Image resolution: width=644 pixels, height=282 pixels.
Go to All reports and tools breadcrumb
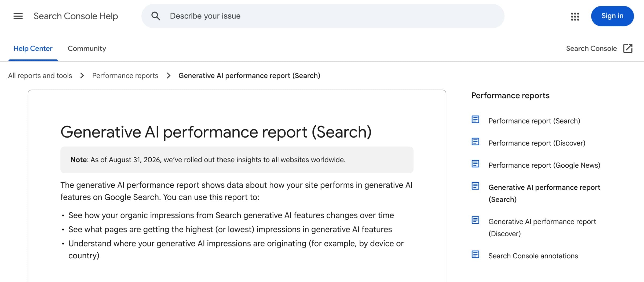pos(40,76)
